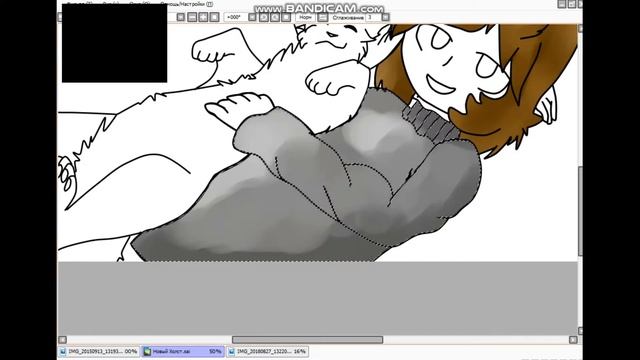Open the Настройки menu
This screenshot has height=360, width=640.
188,4
